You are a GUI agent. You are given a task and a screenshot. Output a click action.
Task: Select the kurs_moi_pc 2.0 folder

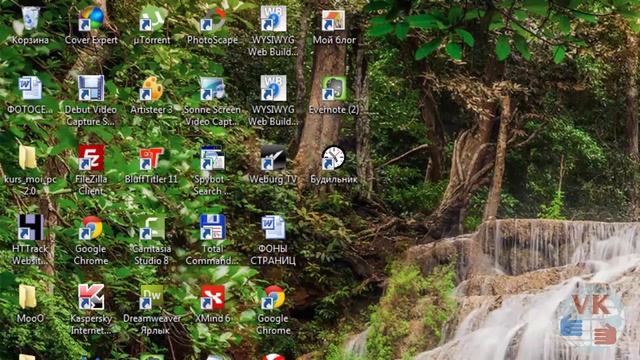[28, 158]
